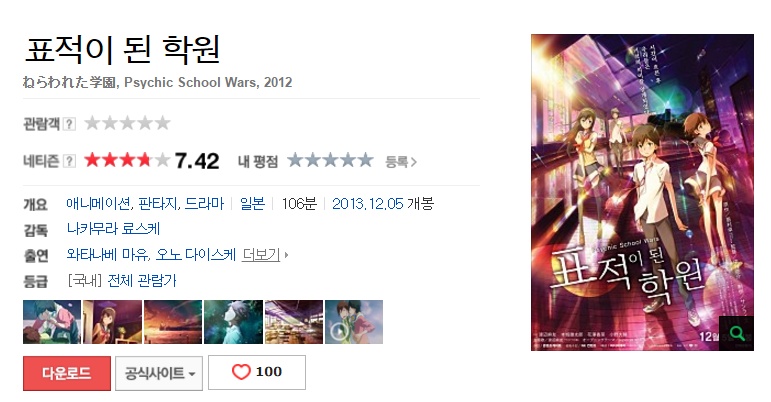This screenshot has height=402, width=771.
Task: Open the 공식사이트 dropdown
Action: [x=159, y=373]
